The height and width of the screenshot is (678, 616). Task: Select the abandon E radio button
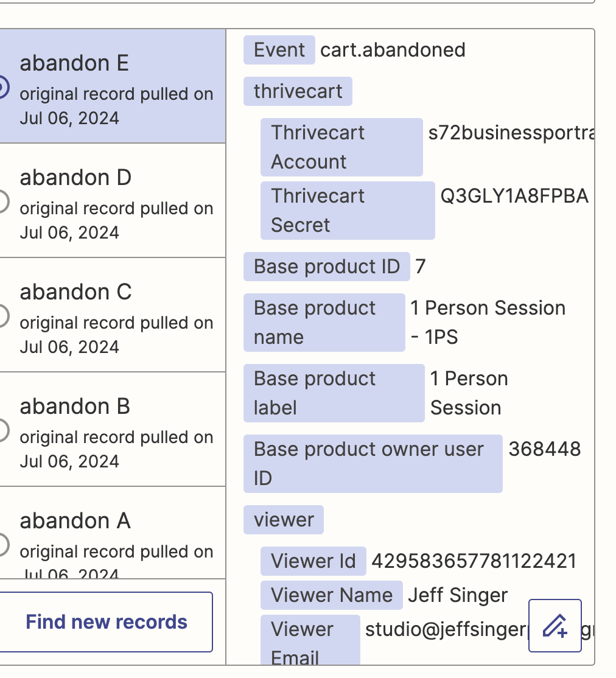2,87
